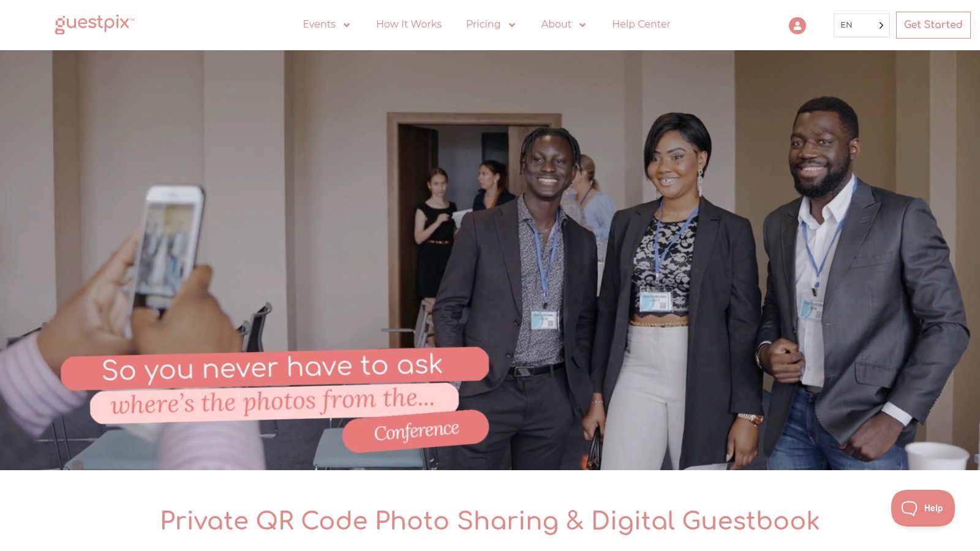Click the 'So you never have to ask' banner

tap(274, 368)
